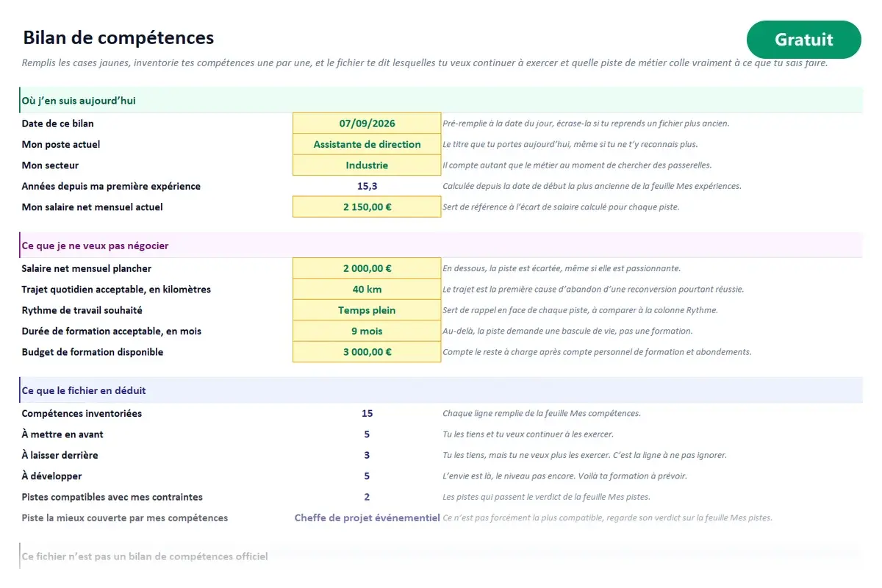This screenshot has height=588, width=882.
Task: Click the À mettre en avant value 5
Action: coord(367,434)
